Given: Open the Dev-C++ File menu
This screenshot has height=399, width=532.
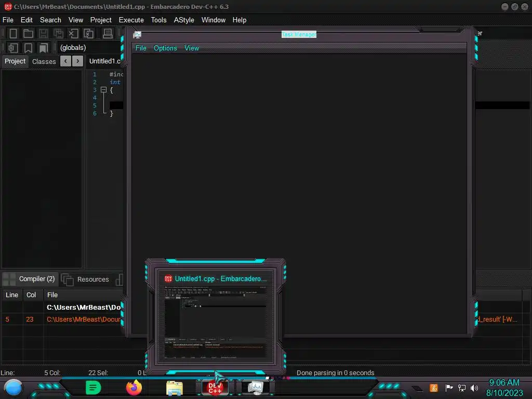Looking at the screenshot, I should (8, 20).
